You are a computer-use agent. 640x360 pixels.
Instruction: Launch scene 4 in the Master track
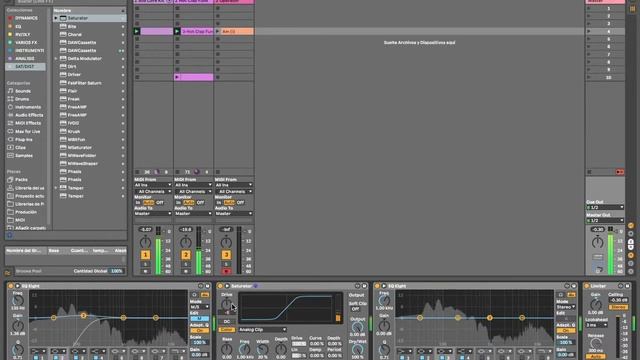(x=589, y=31)
